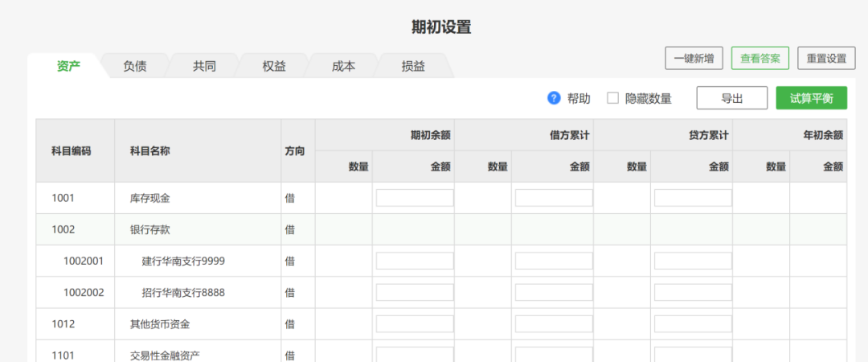
Task: Select account code 1012
Action: pyautogui.click(x=63, y=324)
